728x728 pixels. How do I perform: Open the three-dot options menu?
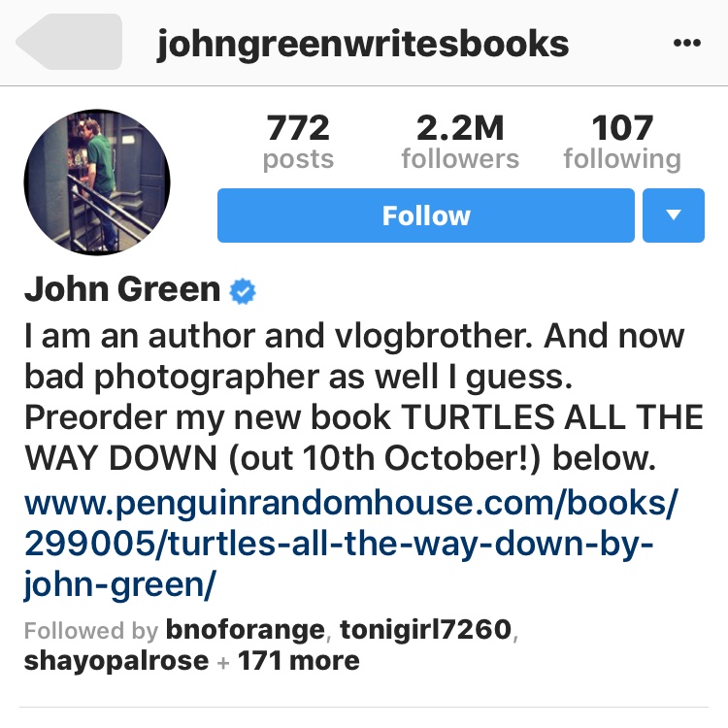pyautogui.click(x=686, y=43)
